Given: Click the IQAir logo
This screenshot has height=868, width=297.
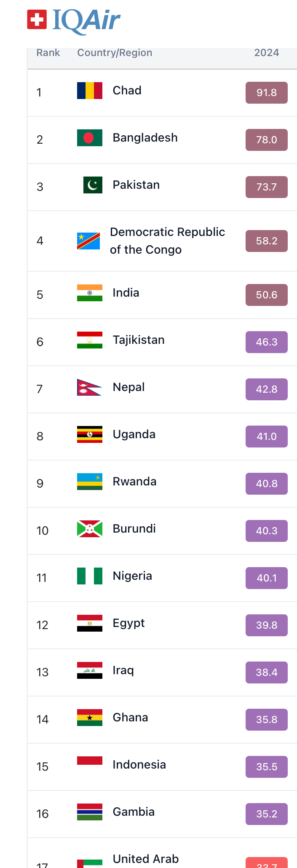Looking at the screenshot, I should [74, 21].
